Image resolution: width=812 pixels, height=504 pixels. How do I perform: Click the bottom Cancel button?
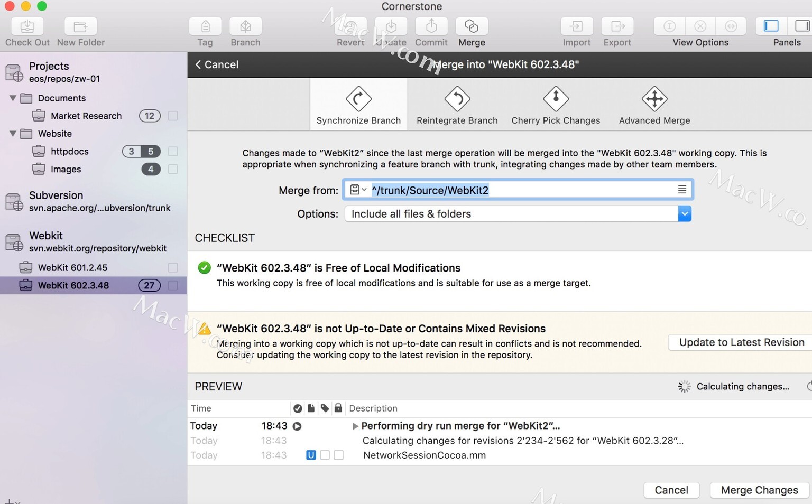(x=671, y=490)
